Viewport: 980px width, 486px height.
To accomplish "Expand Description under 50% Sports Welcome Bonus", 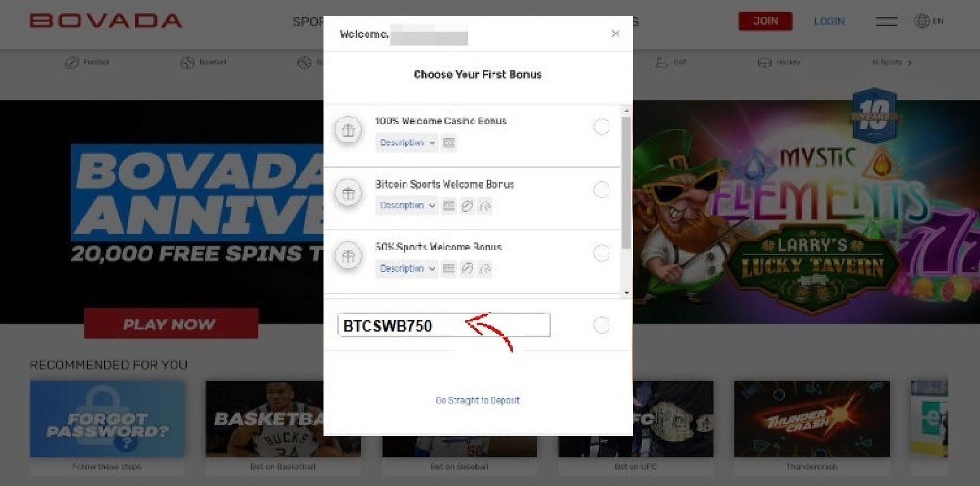I will pyautogui.click(x=407, y=269).
